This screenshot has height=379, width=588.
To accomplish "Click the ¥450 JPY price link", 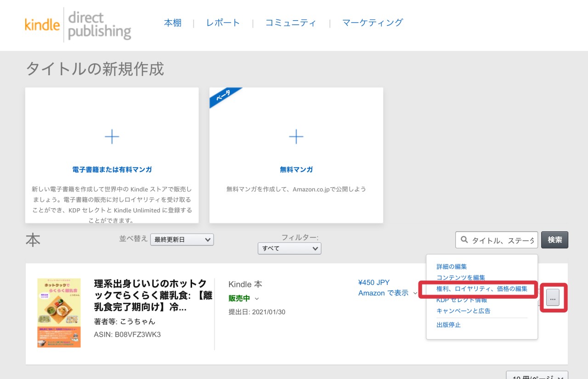I will [x=374, y=282].
